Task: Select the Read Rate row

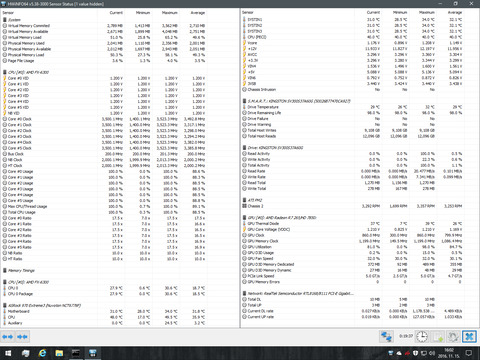Action: click(x=353, y=171)
